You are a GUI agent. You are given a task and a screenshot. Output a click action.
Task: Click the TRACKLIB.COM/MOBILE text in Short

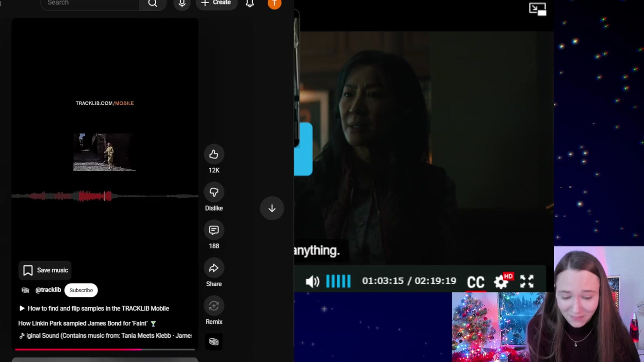tap(105, 103)
